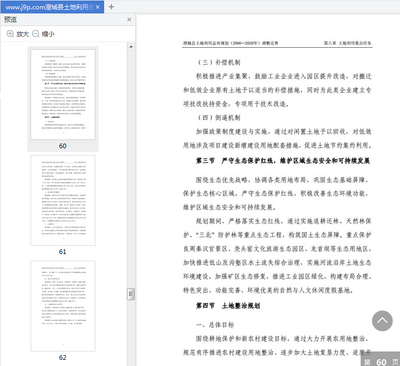Click page number label 61

[x=63, y=252]
